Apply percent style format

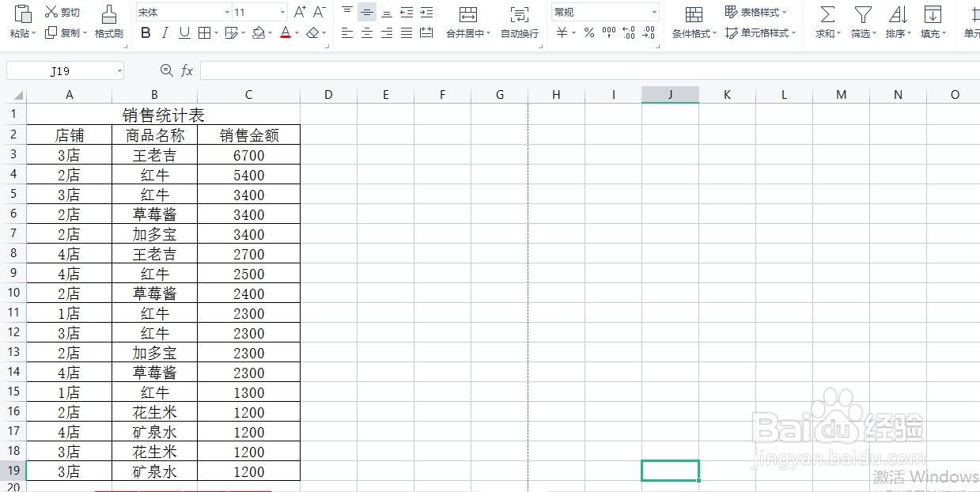click(x=588, y=33)
